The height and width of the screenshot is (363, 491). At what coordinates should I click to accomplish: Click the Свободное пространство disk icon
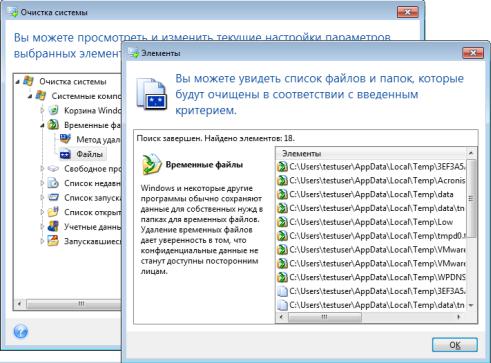53,168
